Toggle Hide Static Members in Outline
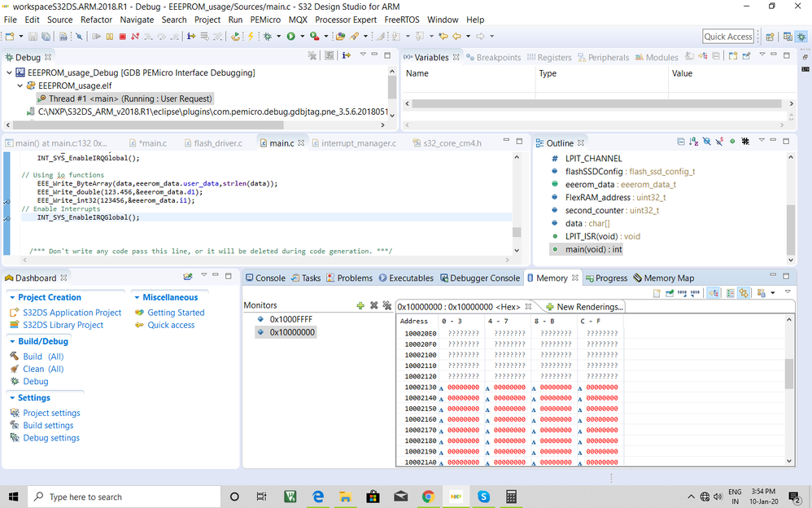Image resolution: width=812 pixels, height=508 pixels. point(719,142)
